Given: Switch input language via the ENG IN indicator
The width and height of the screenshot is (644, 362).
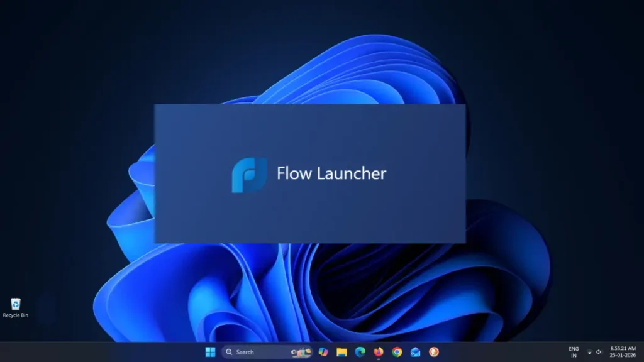Looking at the screenshot, I should [x=573, y=352].
